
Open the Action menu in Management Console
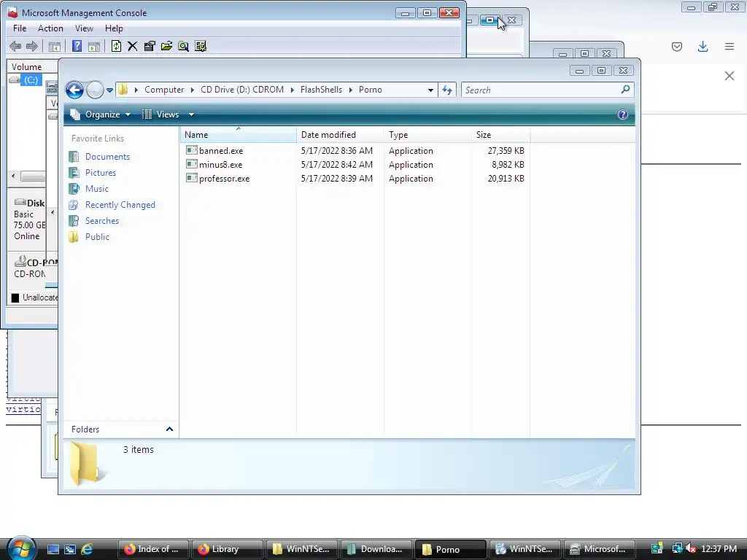[x=50, y=28]
